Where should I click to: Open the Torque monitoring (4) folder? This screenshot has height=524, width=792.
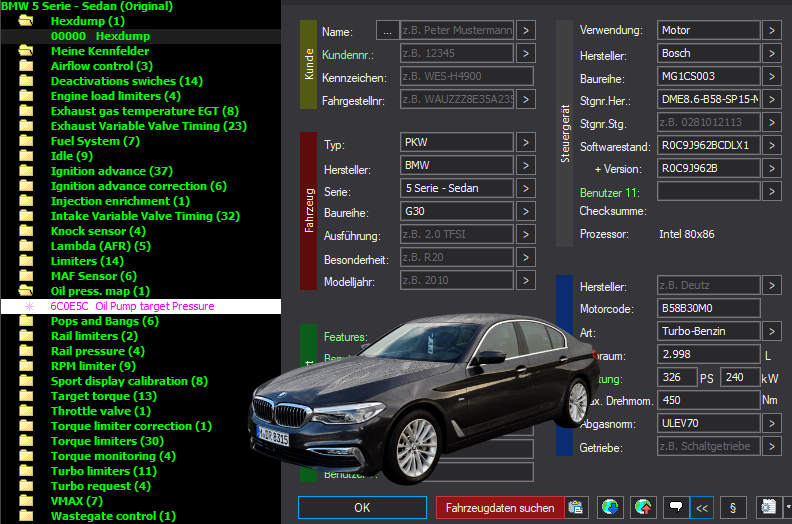pos(114,456)
